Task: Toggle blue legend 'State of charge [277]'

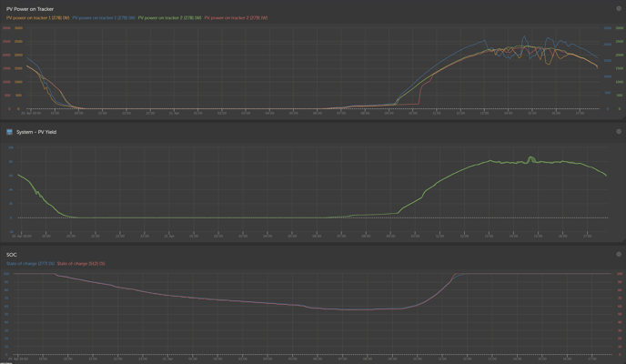Action: coord(30,263)
